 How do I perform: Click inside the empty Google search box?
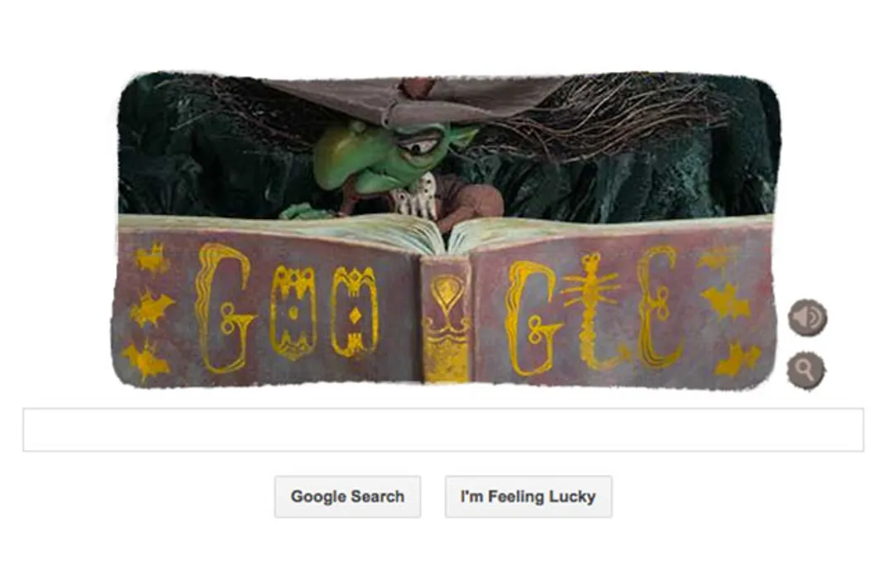(443, 430)
